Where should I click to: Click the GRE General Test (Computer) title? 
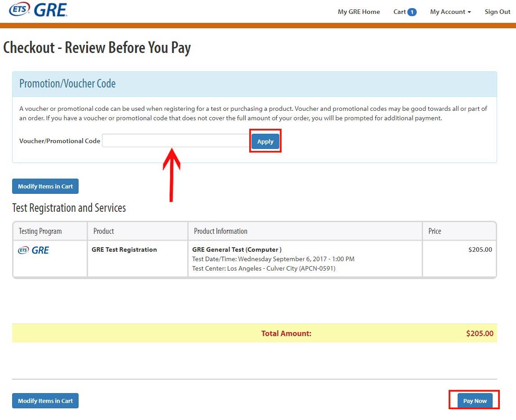tap(237, 250)
